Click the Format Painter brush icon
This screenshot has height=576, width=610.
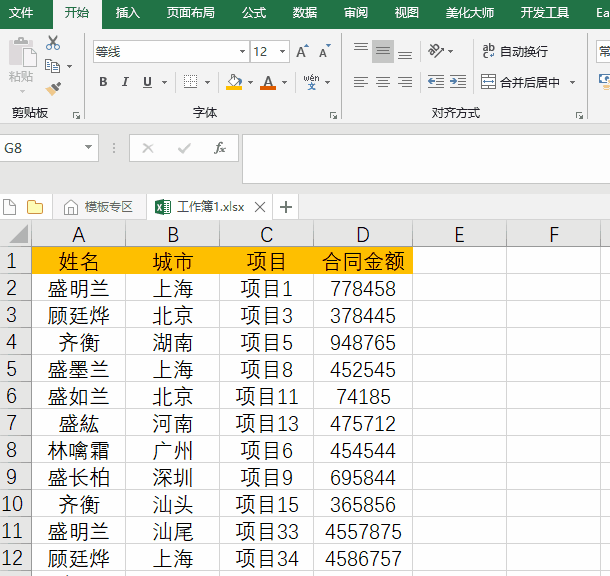(53, 89)
